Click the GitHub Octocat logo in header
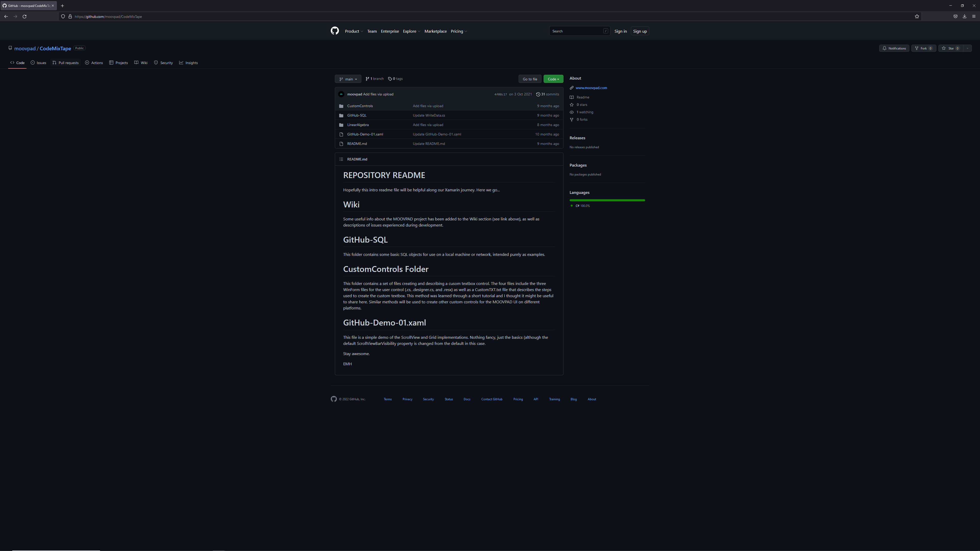This screenshot has width=980, height=551. click(334, 31)
